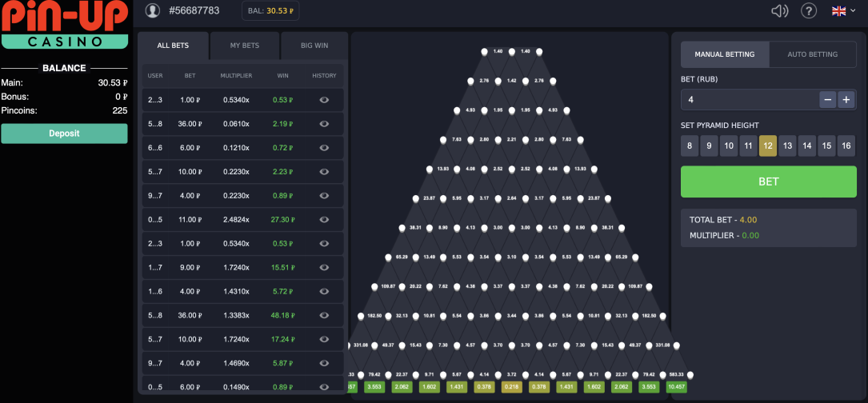Click the Pin-Up Casino logo
Viewport: 868px width, 403px height.
tap(64, 25)
